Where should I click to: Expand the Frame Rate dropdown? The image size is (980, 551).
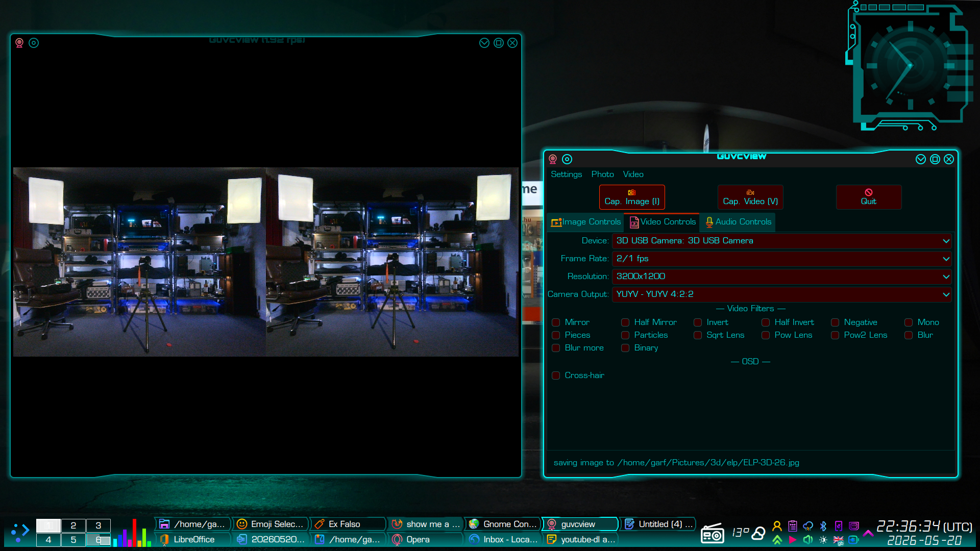pos(781,259)
